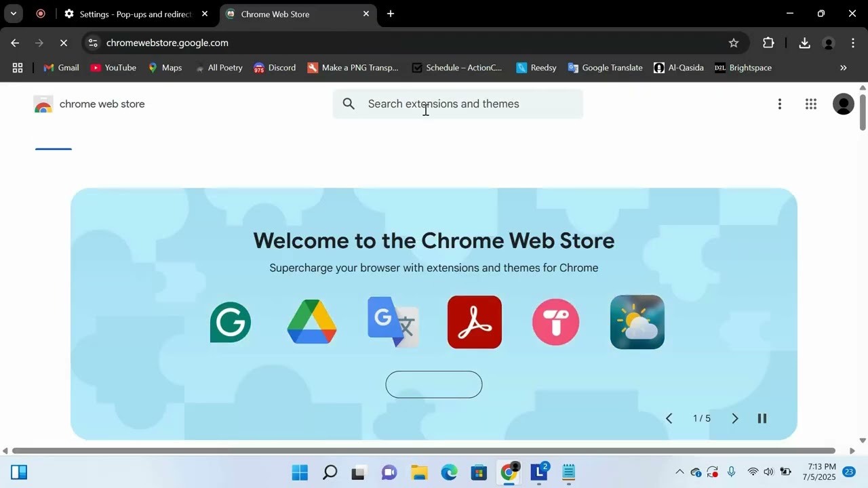Viewport: 868px width, 488px height.
Task: Open the Gmail bookmark
Action: tap(61, 68)
